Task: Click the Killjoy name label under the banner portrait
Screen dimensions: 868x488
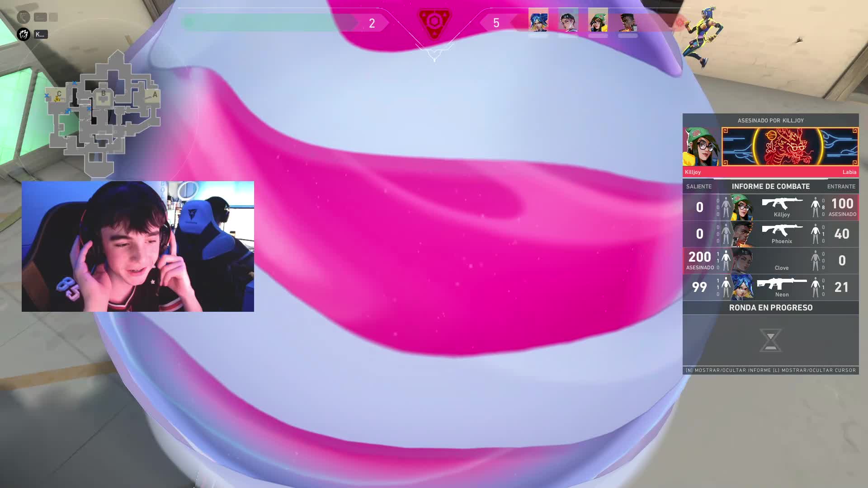Action: [693, 172]
